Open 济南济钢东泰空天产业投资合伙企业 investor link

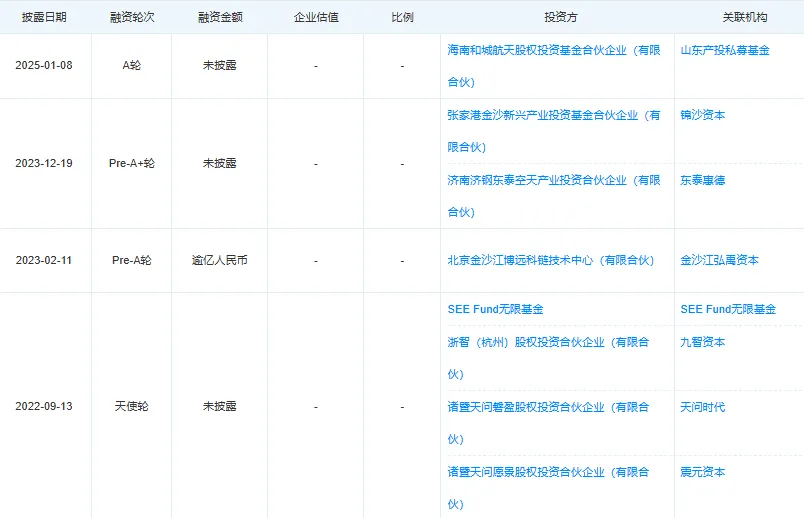[x=554, y=196]
